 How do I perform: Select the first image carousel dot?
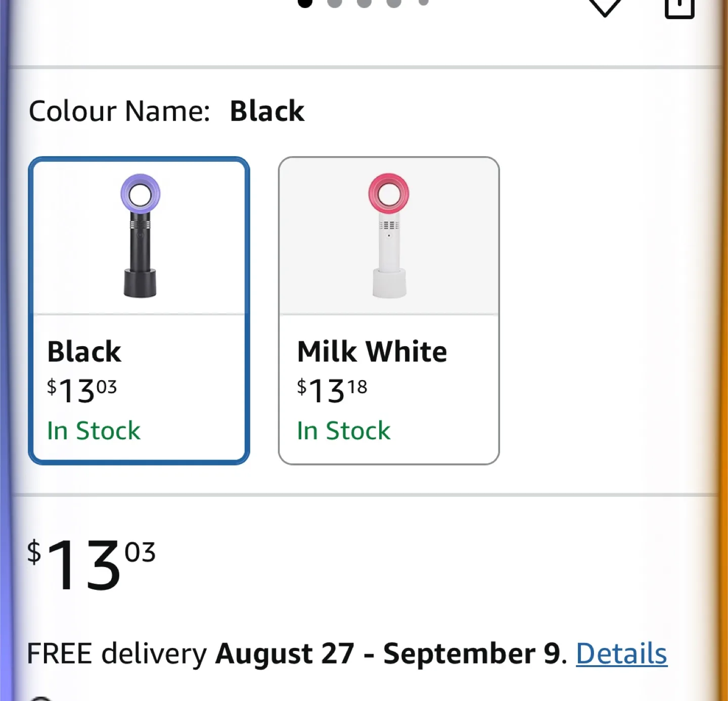tap(305, 3)
